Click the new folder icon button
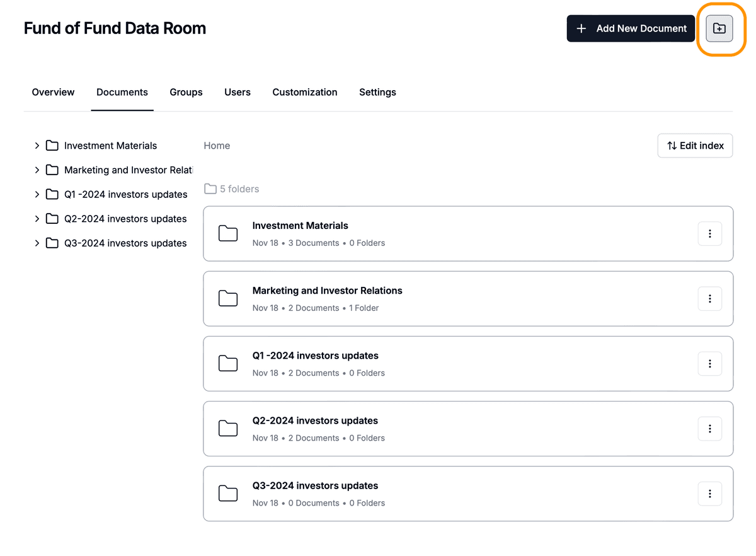Image resolution: width=756 pixels, height=556 pixels. pyautogui.click(x=719, y=29)
